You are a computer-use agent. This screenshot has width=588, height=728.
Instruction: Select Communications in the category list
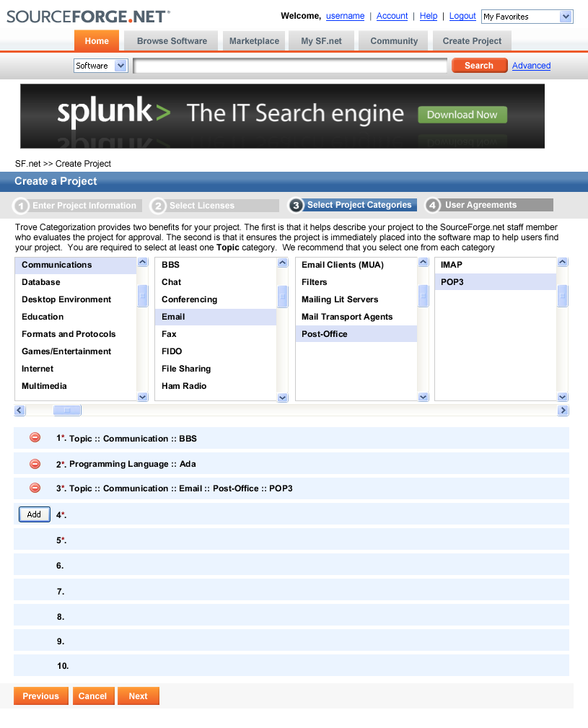pos(76,265)
